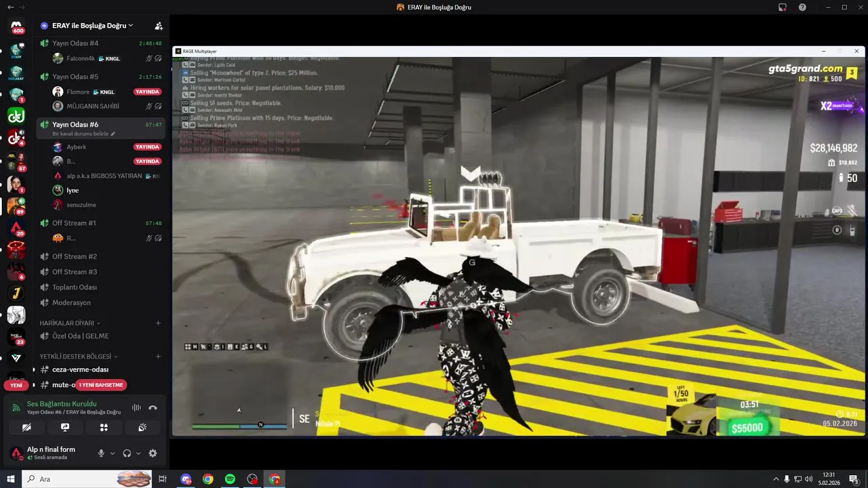This screenshot has width=868, height=488.
Task: Jump to 1 YENİ BAHSETME mention
Action: 101,385
